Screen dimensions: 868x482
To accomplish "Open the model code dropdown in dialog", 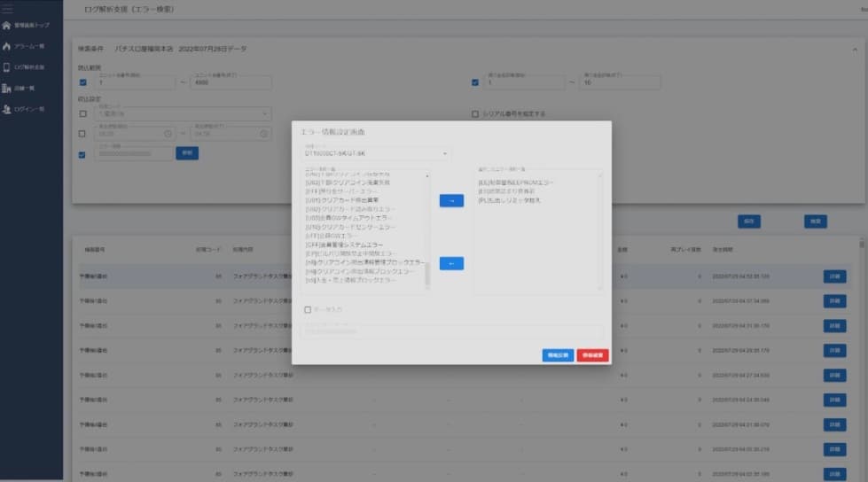I will click(377, 154).
